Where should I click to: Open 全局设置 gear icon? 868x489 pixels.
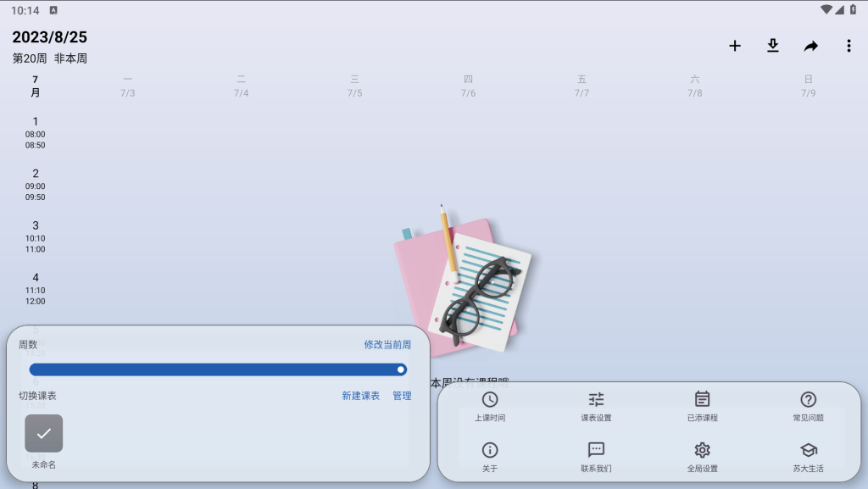(x=703, y=450)
